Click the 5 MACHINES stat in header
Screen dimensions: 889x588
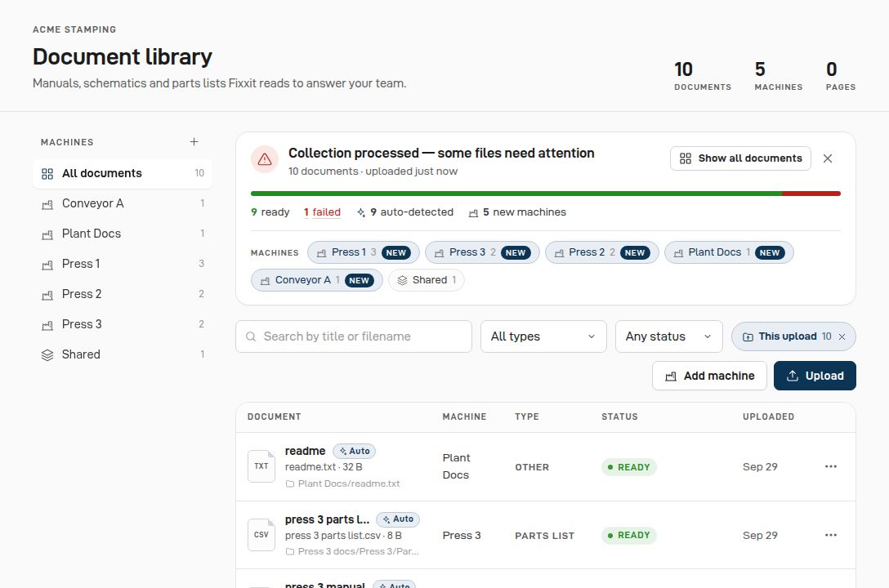tap(779, 76)
